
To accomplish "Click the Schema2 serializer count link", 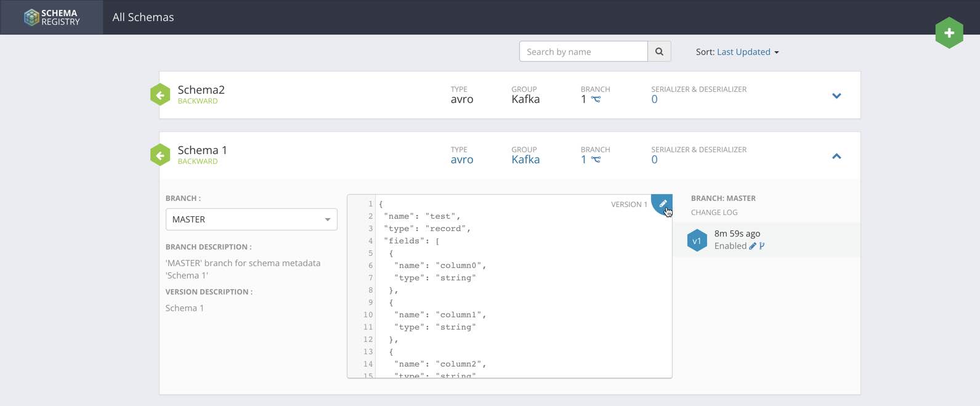I will 654,99.
